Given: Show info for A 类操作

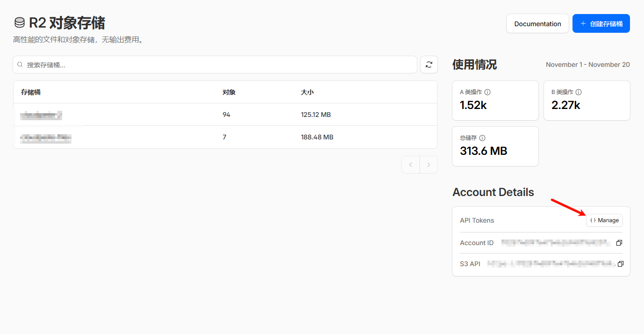Looking at the screenshot, I should (487, 92).
